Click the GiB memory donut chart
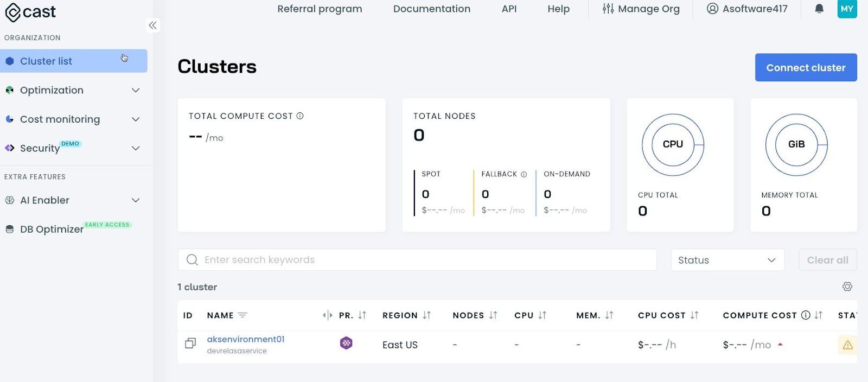The image size is (868, 382). coord(796,144)
